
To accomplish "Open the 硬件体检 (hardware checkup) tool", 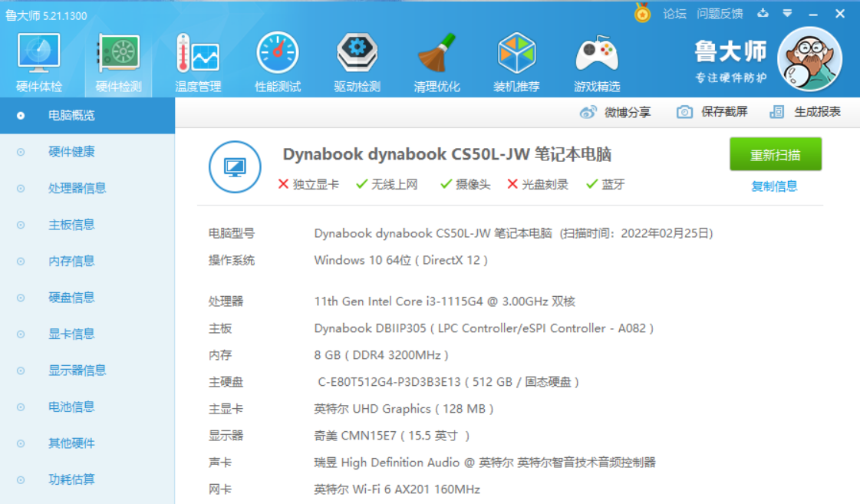I will pos(38,58).
